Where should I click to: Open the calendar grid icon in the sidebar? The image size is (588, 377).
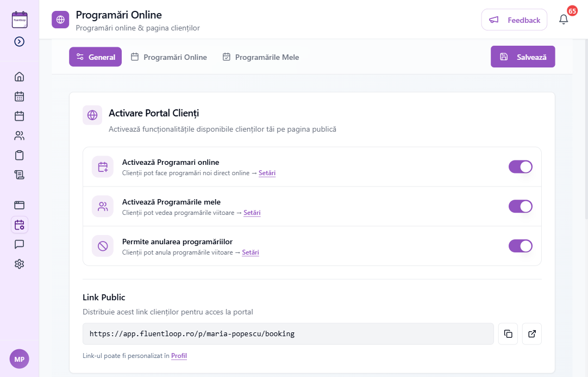pyautogui.click(x=19, y=96)
